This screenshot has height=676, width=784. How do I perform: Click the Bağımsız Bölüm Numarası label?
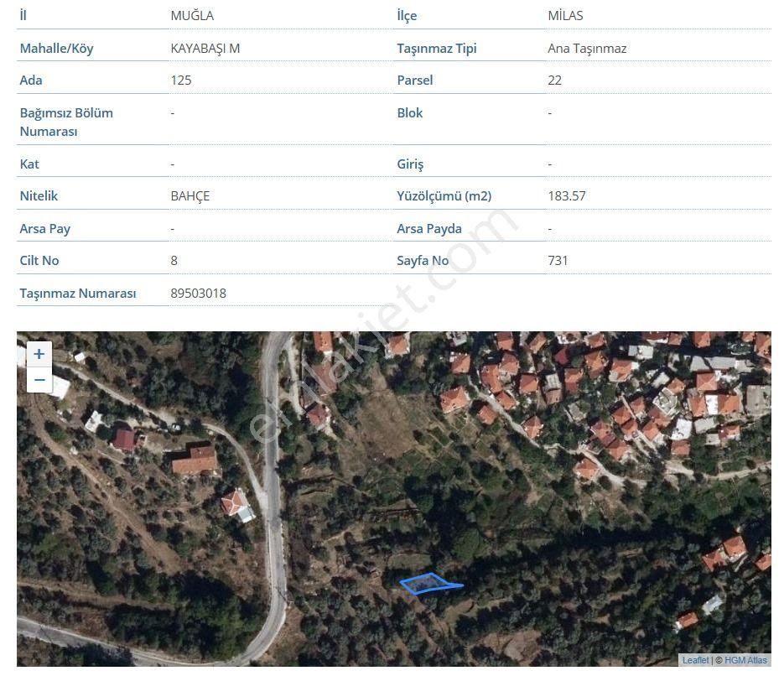(x=66, y=122)
